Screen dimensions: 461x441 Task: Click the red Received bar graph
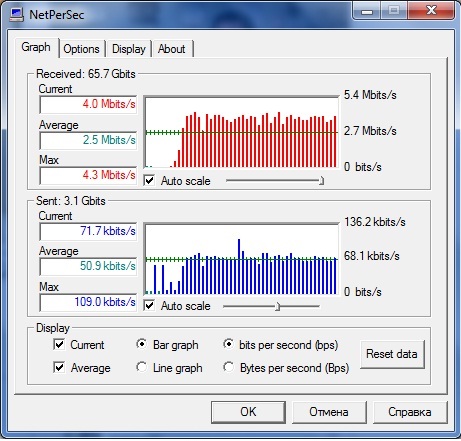pos(242,132)
